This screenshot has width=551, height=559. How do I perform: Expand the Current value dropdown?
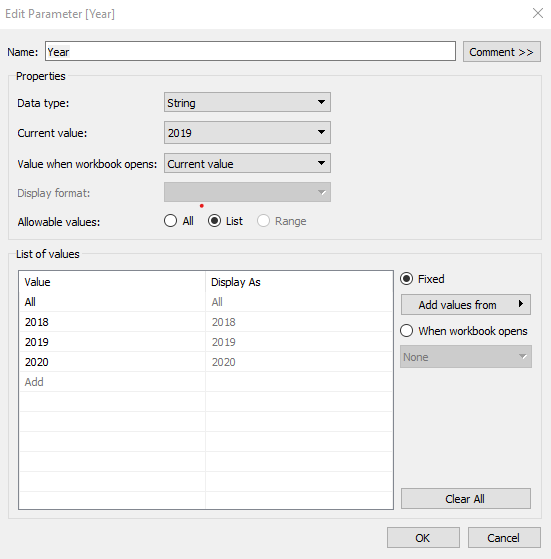point(247,133)
